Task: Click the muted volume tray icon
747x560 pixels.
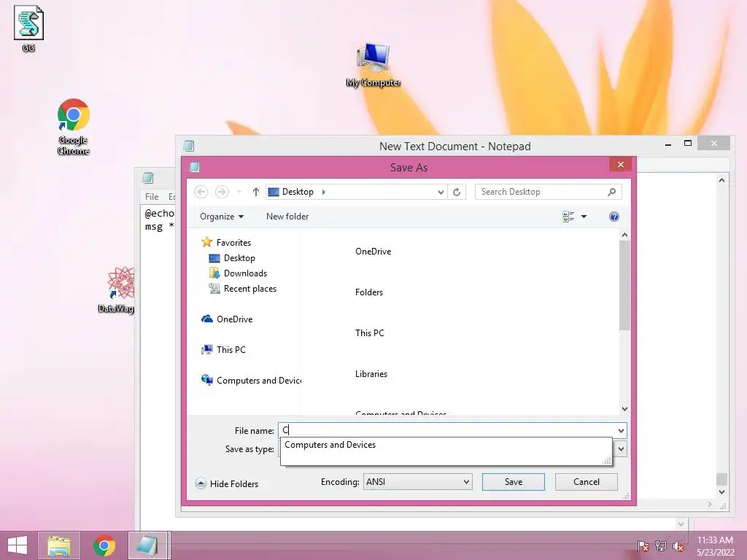Action: point(678,546)
